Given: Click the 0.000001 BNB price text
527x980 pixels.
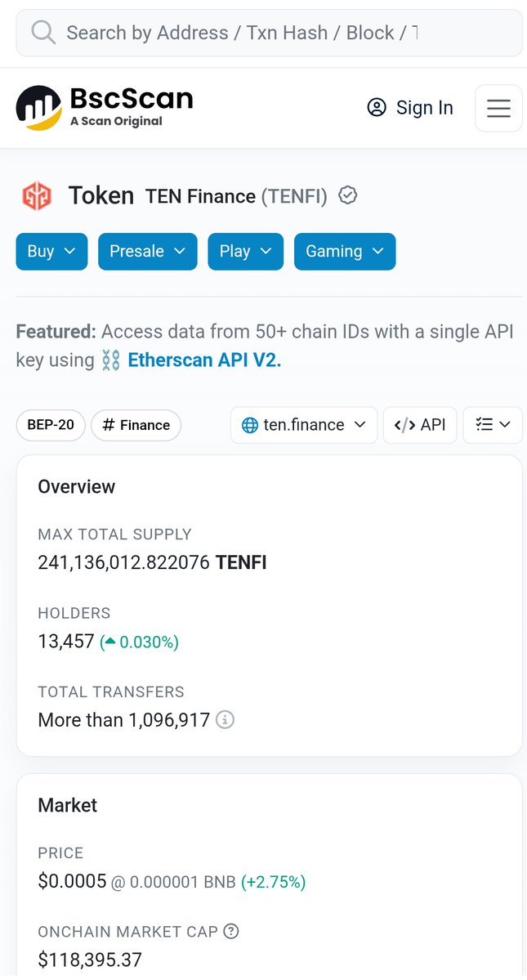Looking at the screenshot, I should [x=182, y=882].
